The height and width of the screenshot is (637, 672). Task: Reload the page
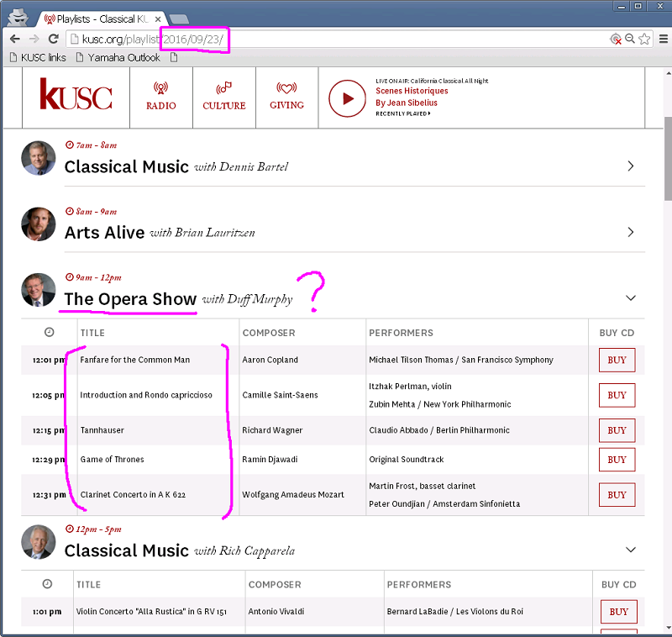tap(54, 39)
